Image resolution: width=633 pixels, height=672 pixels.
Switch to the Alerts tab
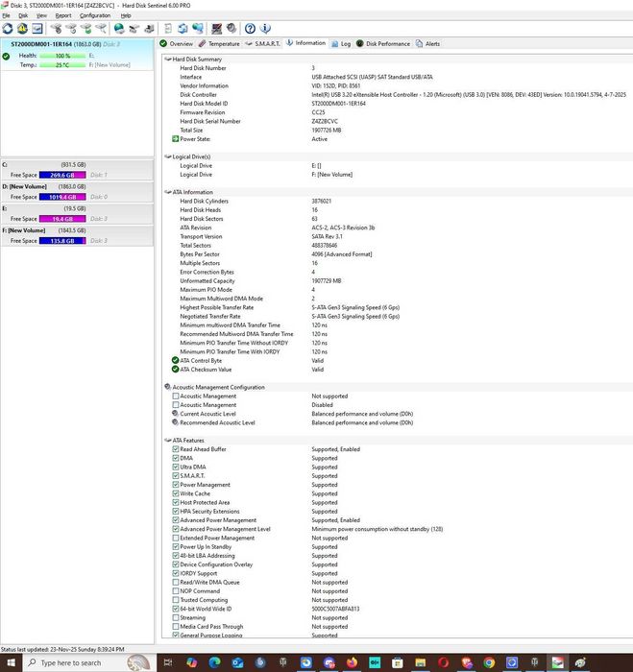click(427, 44)
